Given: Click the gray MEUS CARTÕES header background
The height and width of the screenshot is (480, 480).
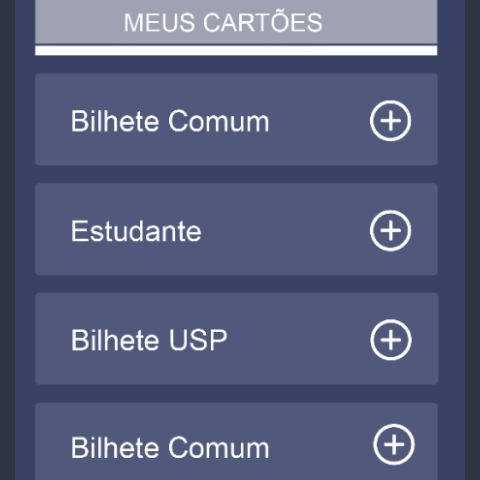Looking at the screenshot, I should point(380,22).
